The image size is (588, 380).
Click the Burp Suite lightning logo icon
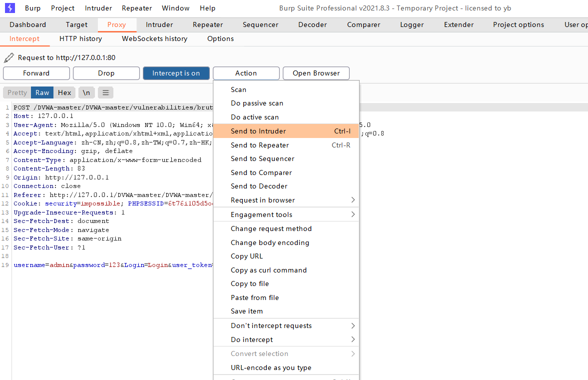[10, 8]
